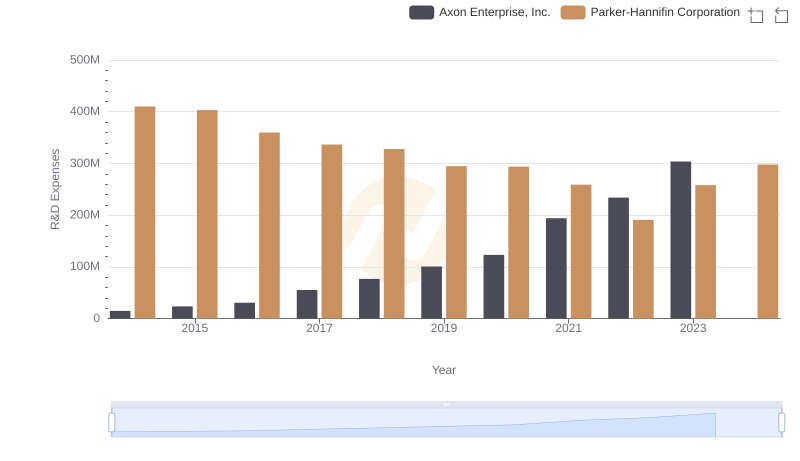
Task: Select the Parker-Hannifin bar for 2022
Action: coord(643,269)
